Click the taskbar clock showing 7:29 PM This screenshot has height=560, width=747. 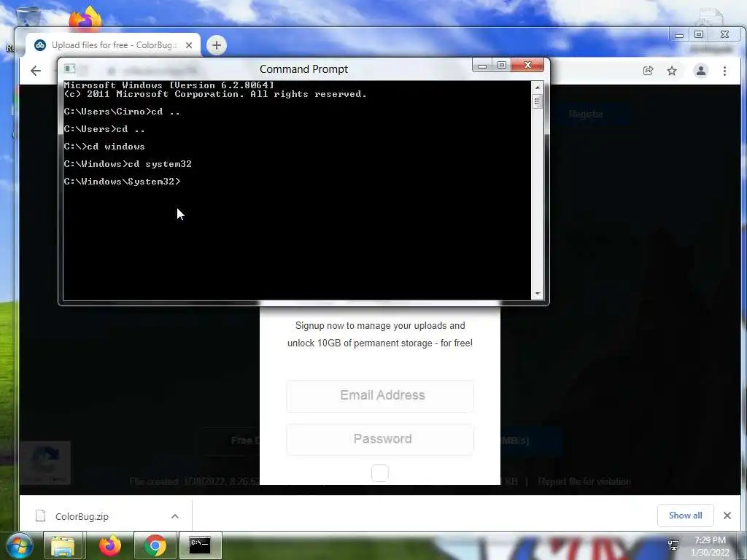pos(711,546)
